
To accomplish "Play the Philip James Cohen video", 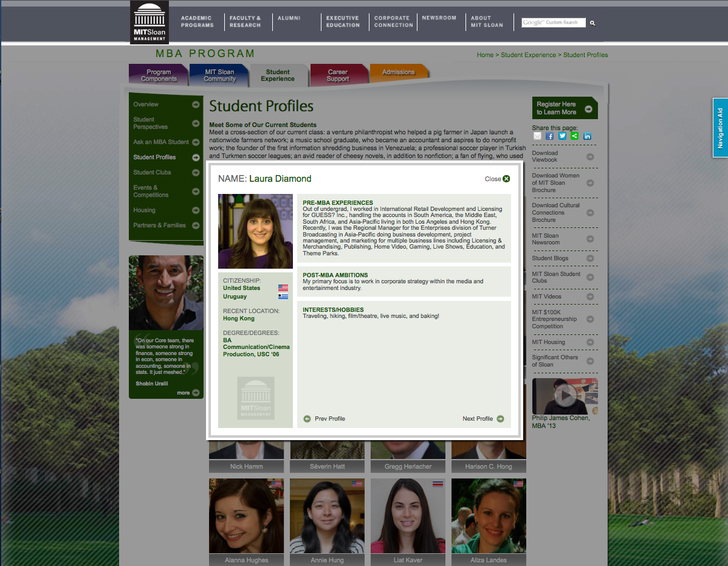I will click(566, 396).
